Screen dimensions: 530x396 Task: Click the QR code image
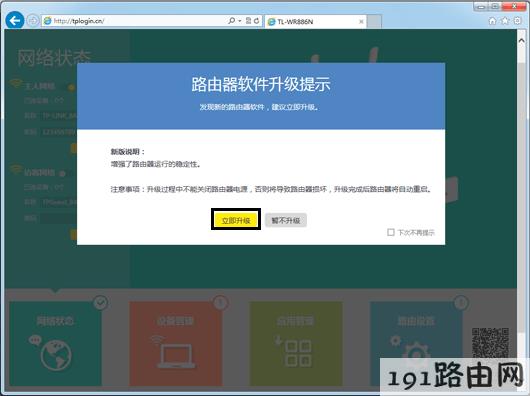point(490,343)
